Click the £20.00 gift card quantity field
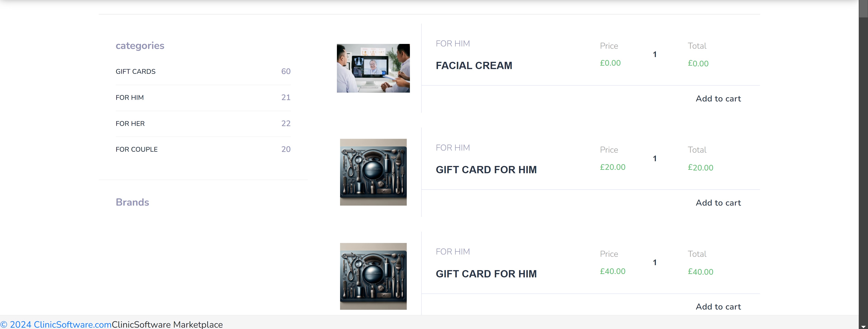 pos(654,158)
